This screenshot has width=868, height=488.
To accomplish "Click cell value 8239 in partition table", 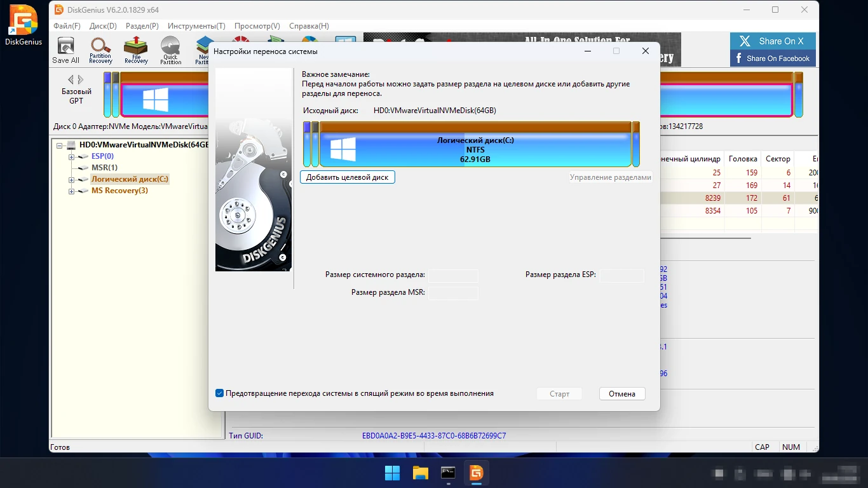I will coord(713,198).
